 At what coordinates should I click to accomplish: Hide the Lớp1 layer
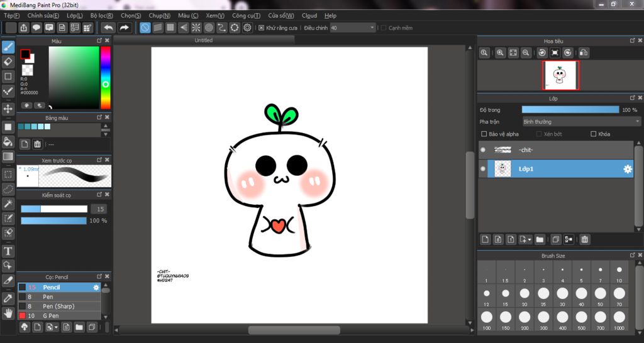coord(483,169)
